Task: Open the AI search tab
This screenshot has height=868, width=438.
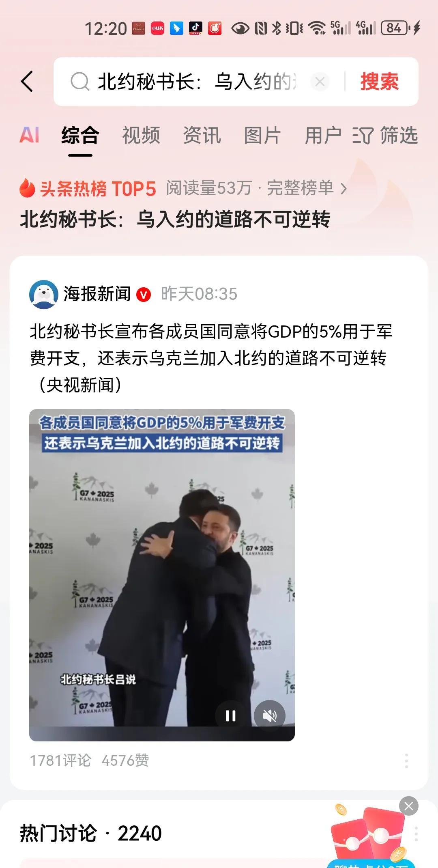Action: click(x=29, y=135)
